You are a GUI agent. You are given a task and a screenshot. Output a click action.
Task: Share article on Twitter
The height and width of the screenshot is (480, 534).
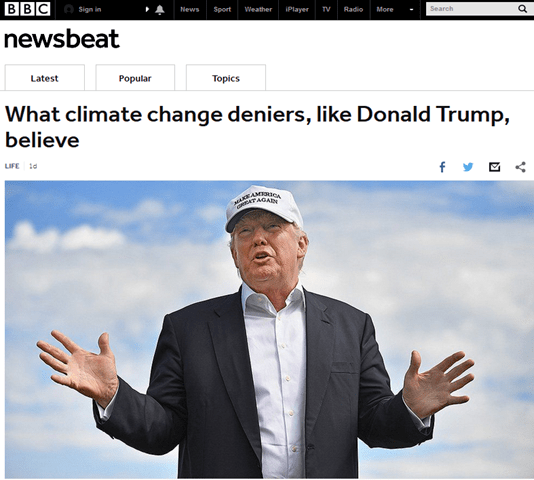(468, 167)
